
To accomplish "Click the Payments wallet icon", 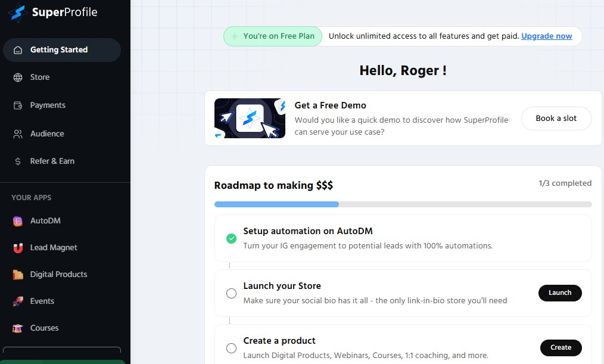I will click(x=18, y=105).
